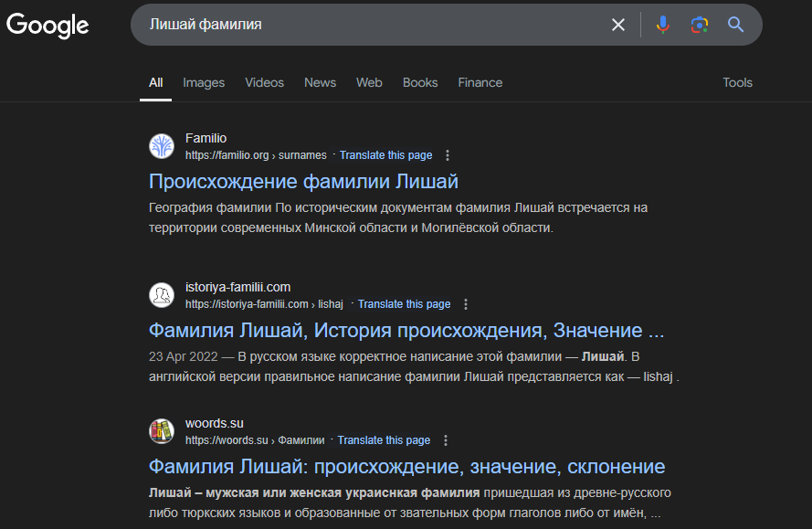The width and height of the screenshot is (812, 529).
Task: Open three-dot menu for istoriya-familii.com result
Action: 466,304
